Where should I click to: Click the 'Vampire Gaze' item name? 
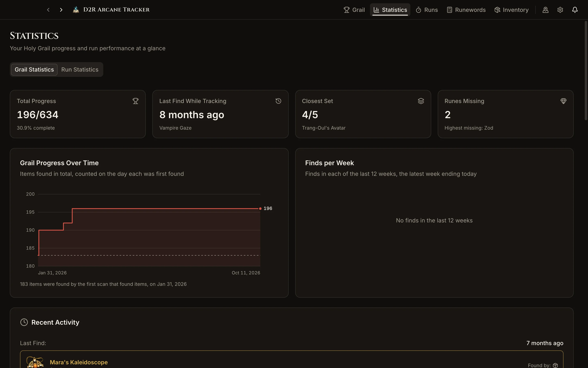pos(175,128)
